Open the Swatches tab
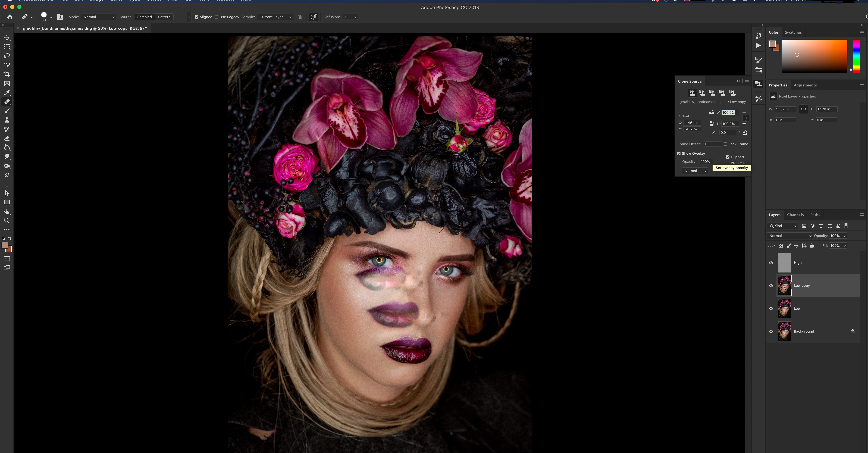This screenshot has width=868, height=453. pyautogui.click(x=793, y=32)
